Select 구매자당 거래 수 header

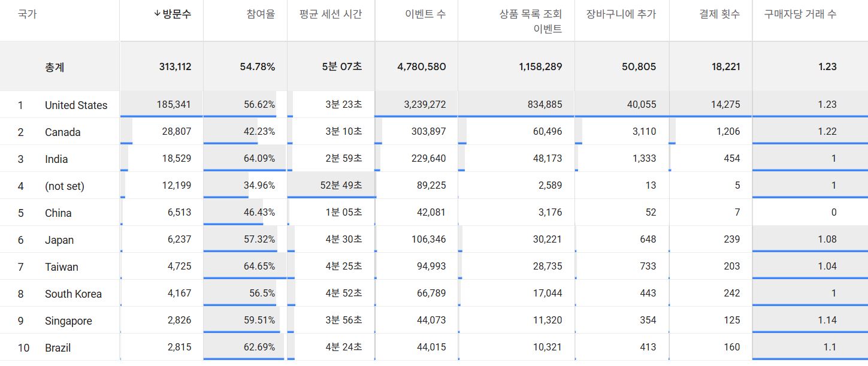(x=800, y=14)
